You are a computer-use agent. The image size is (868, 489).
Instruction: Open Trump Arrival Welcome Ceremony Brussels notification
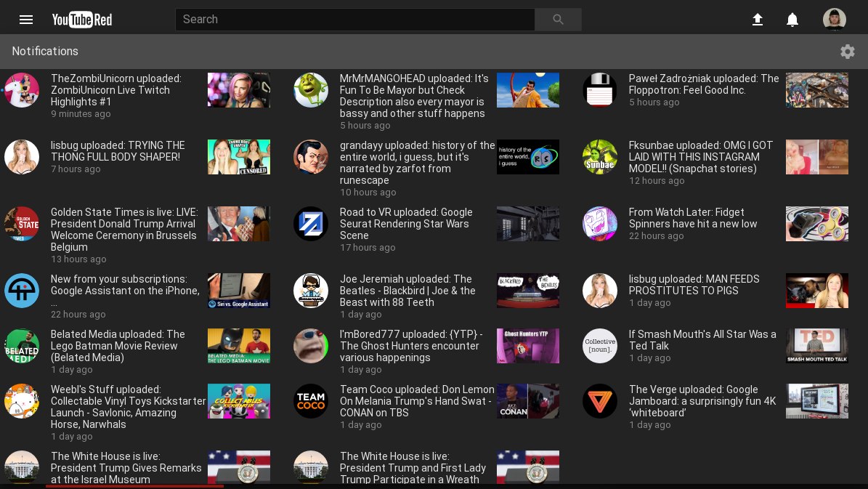pyautogui.click(x=124, y=230)
